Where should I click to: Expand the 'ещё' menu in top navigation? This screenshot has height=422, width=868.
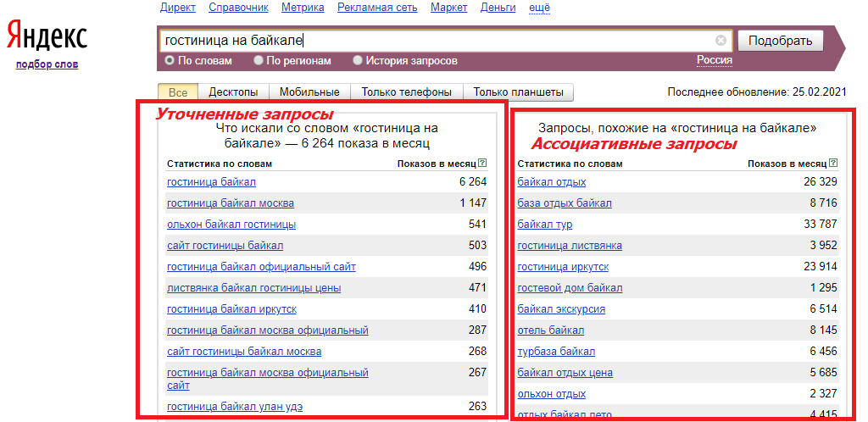[x=539, y=8]
